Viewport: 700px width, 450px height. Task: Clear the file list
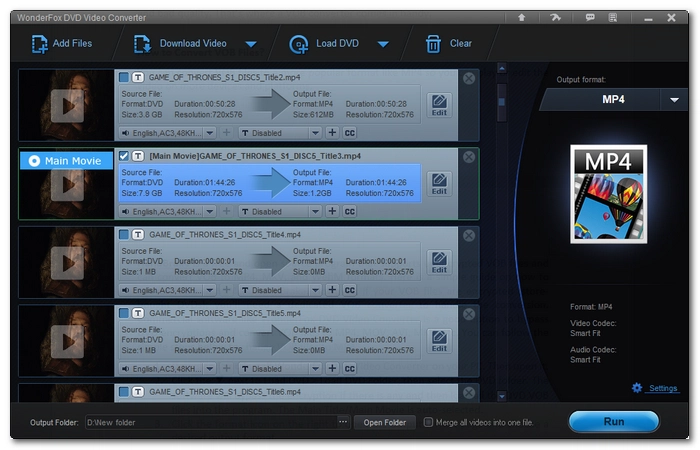tap(448, 44)
